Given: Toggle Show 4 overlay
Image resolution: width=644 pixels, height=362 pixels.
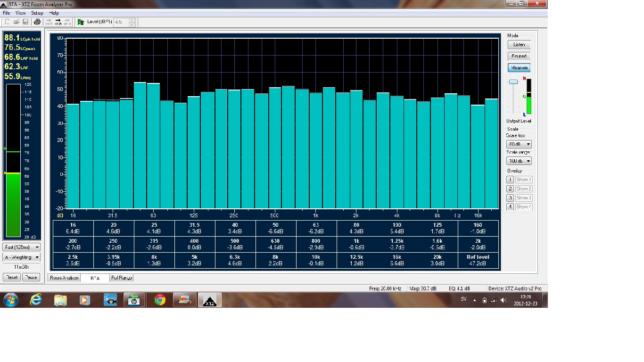Looking at the screenshot, I should point(523,207).
